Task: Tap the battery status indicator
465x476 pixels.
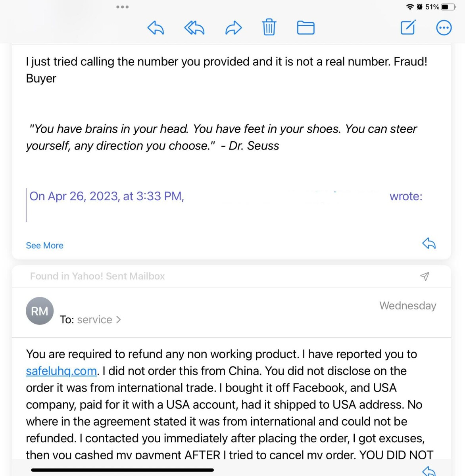Action: (x=448, y=7)
